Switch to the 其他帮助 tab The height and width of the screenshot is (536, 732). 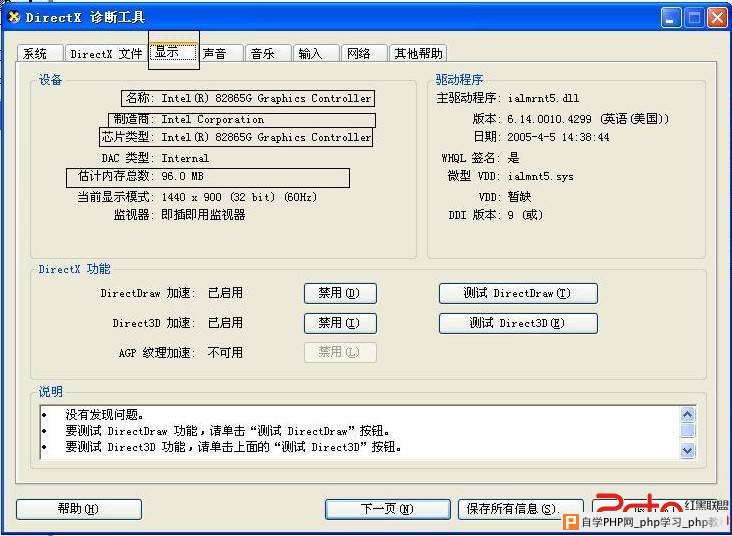[x=418, y=53]
